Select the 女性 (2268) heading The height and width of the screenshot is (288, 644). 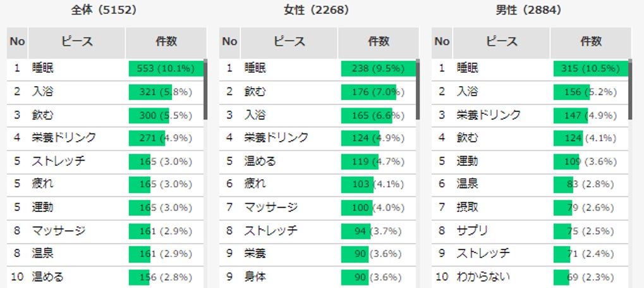click(317, 10)
